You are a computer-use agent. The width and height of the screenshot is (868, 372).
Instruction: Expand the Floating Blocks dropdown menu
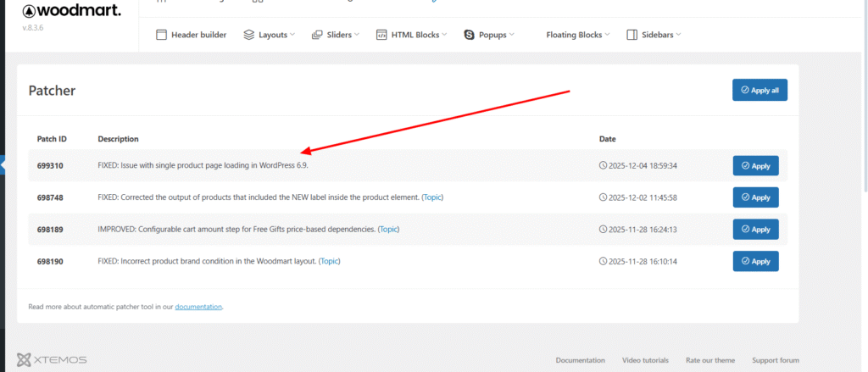(x=579, y=35)
